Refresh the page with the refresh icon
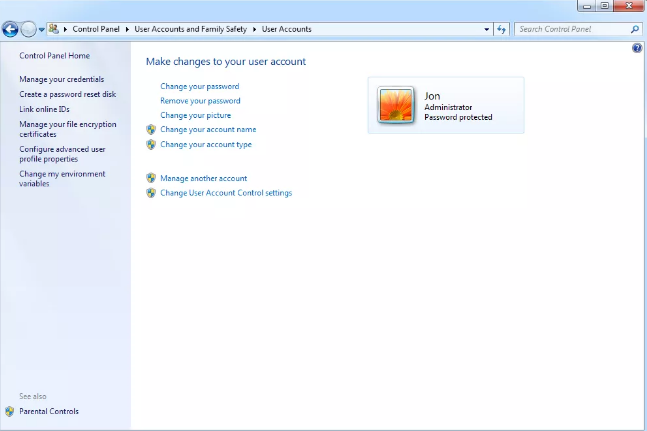This screenshot has height=431, width=647. (501, 29)
